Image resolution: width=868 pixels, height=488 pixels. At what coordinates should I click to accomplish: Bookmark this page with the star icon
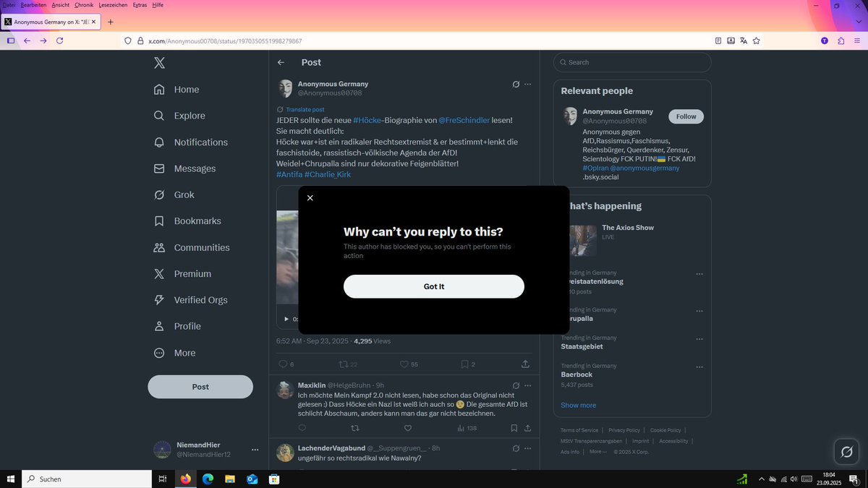pos(757,40)
